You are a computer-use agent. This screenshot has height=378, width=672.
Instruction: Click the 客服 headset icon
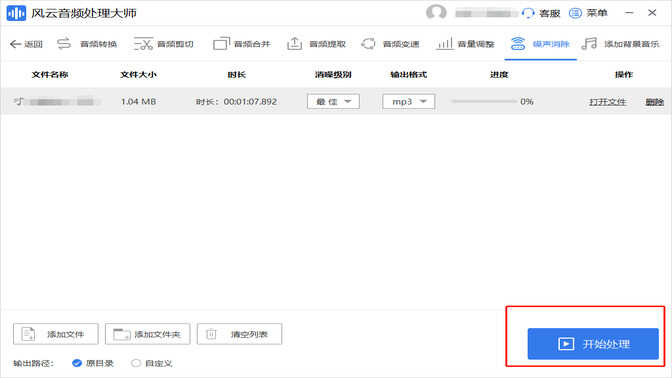click(528, 13)
